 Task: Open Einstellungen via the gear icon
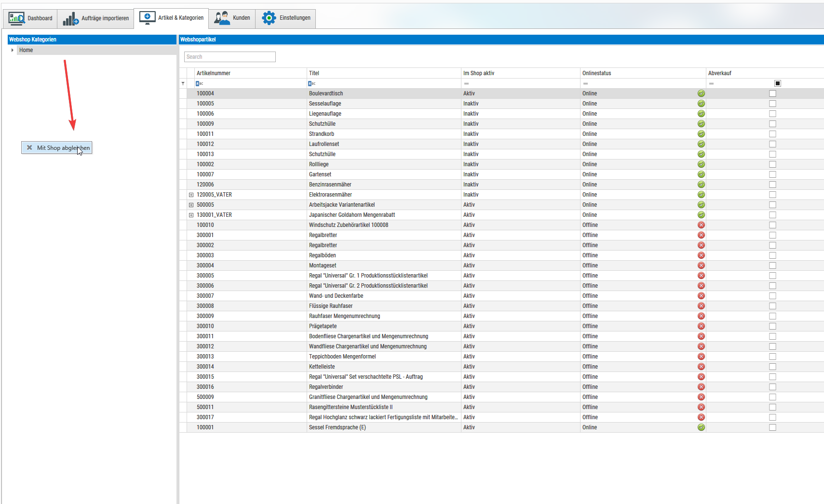click(x=269, y=18)
